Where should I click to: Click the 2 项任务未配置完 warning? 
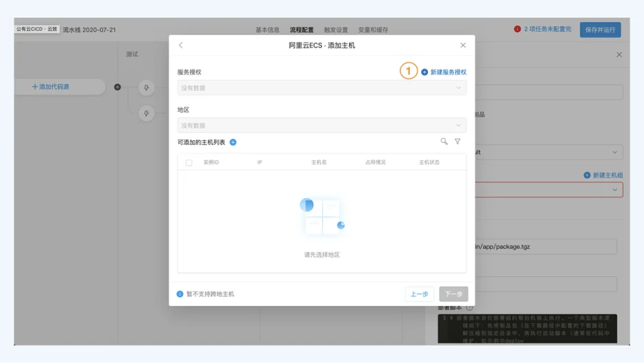point(547,29)
